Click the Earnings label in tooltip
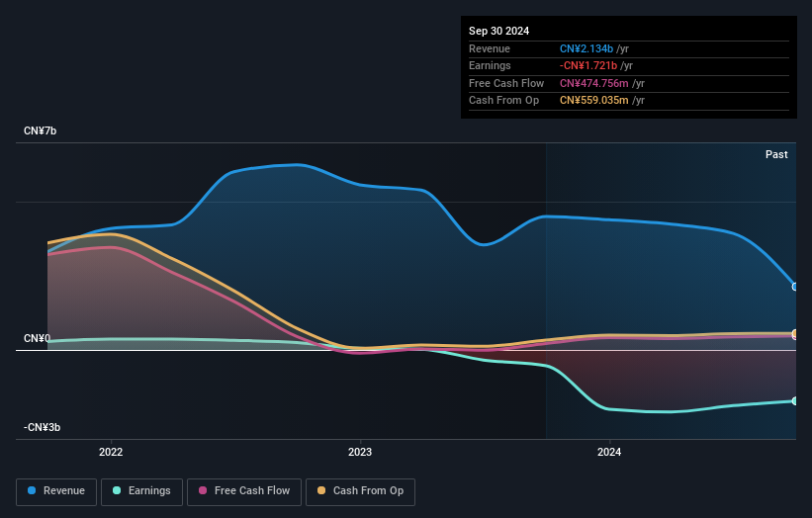Image resolution: width=812 pixels, height=518 pixels. point(490,65)
